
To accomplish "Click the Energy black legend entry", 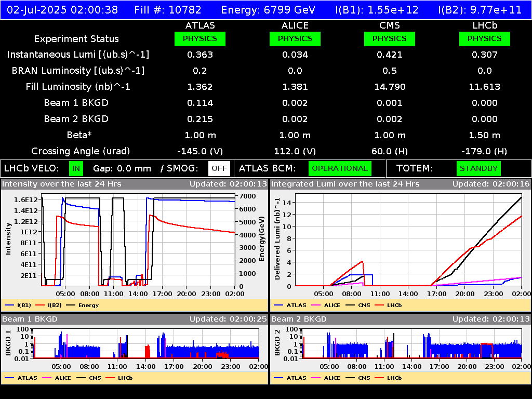I will click(83, 305).
